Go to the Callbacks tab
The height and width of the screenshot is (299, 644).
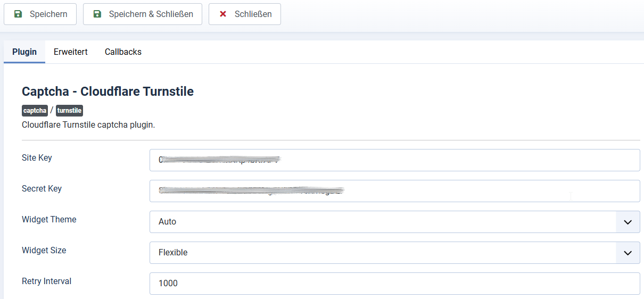tap(123, 52)
